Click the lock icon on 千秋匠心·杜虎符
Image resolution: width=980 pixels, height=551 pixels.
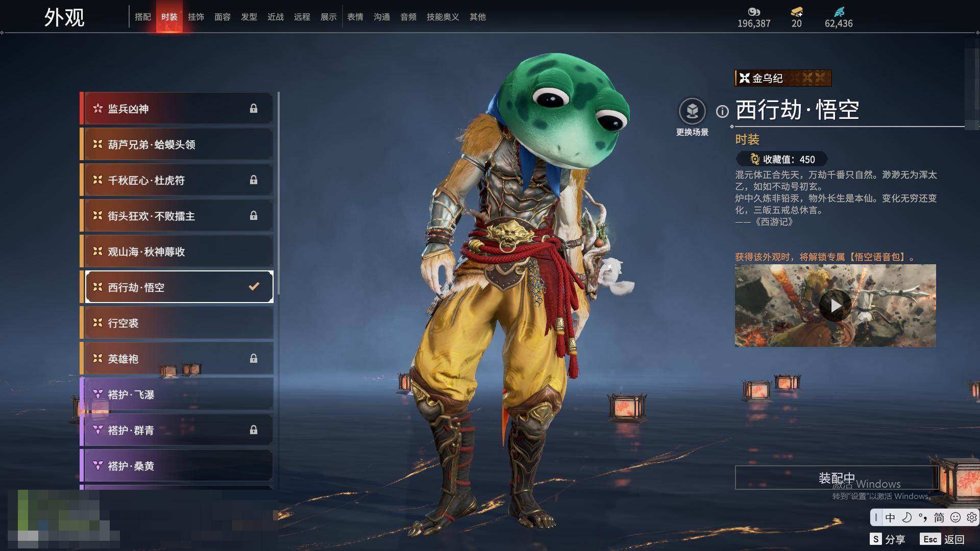click(253, 180)
